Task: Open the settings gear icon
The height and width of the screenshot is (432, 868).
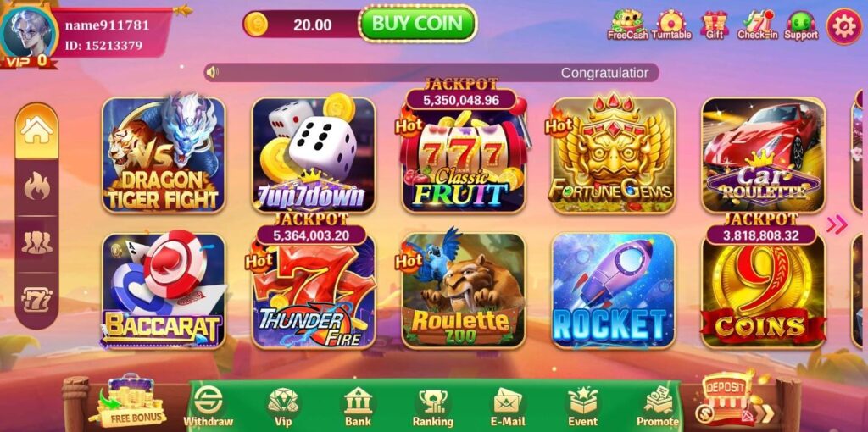Action: (x=843, y=26)
